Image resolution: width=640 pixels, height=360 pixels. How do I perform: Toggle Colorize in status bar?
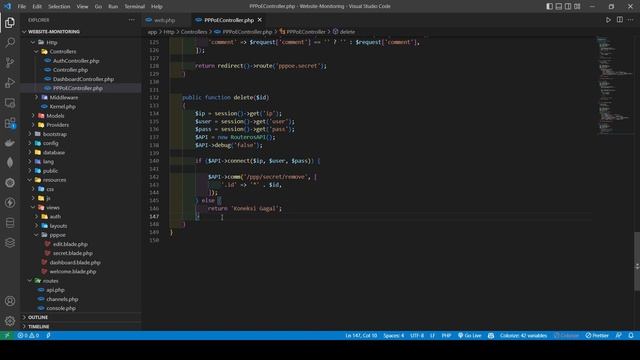tap(567, 336)
